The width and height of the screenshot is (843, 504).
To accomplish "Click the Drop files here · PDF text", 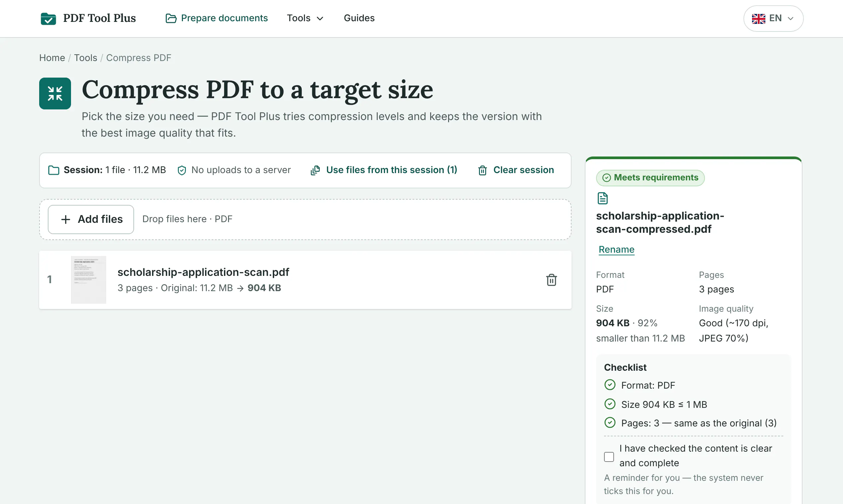I will (x=187, y=220).
